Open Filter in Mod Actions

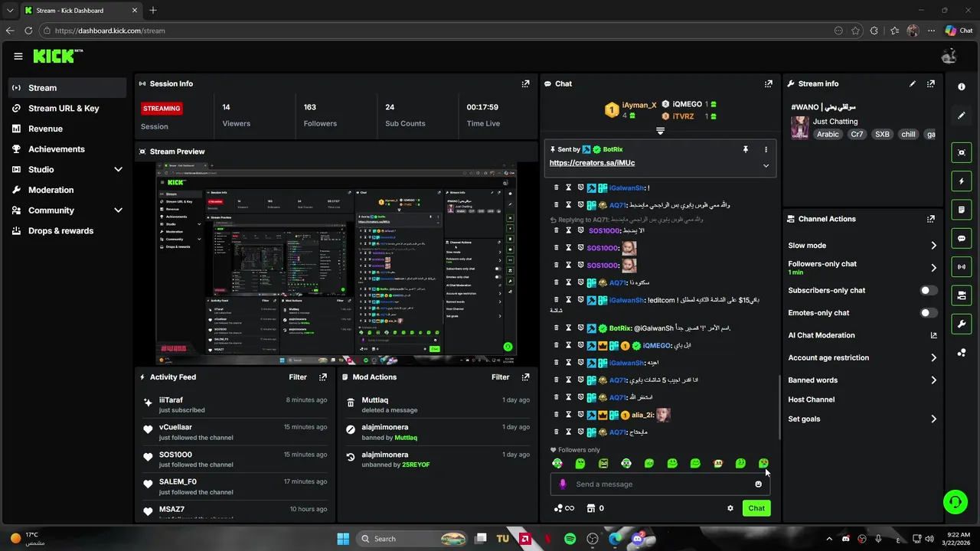click(500, 377)
